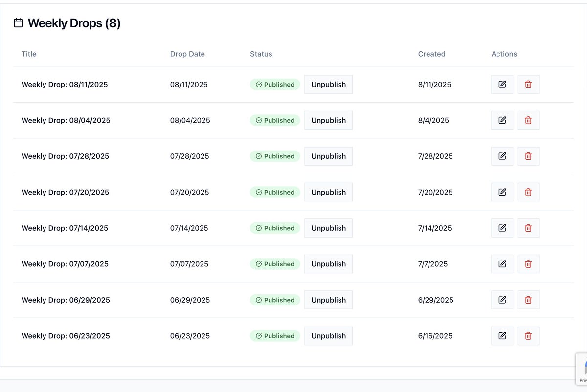587x392 pixels.
Task: Select the title 'Weekly Drop: 07/20/2025'
Action: 66,192
